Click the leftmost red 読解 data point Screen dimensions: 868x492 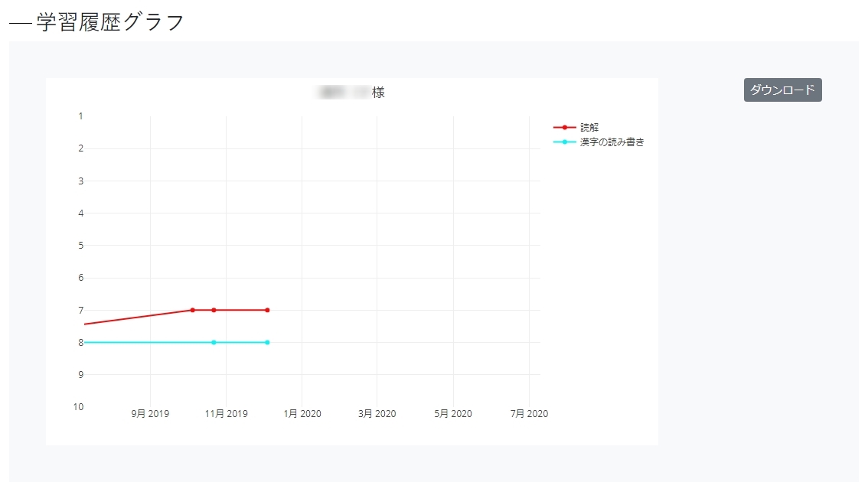coord(193,310)
